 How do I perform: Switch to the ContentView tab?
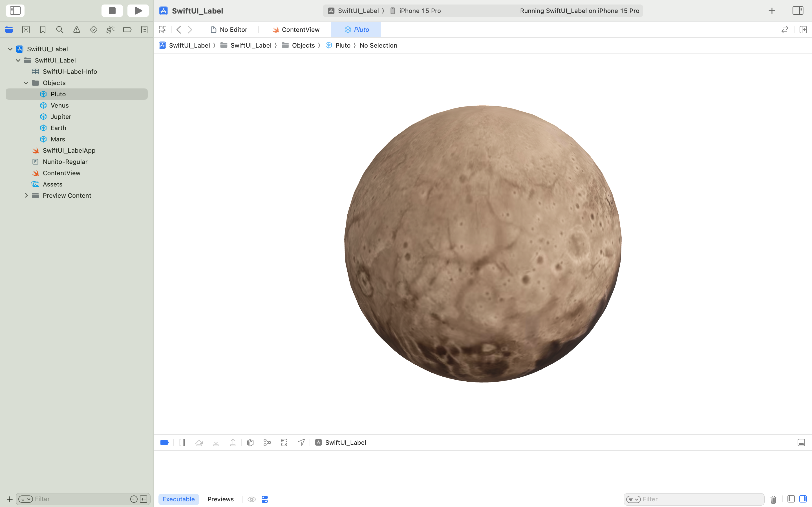coord(295,30)
